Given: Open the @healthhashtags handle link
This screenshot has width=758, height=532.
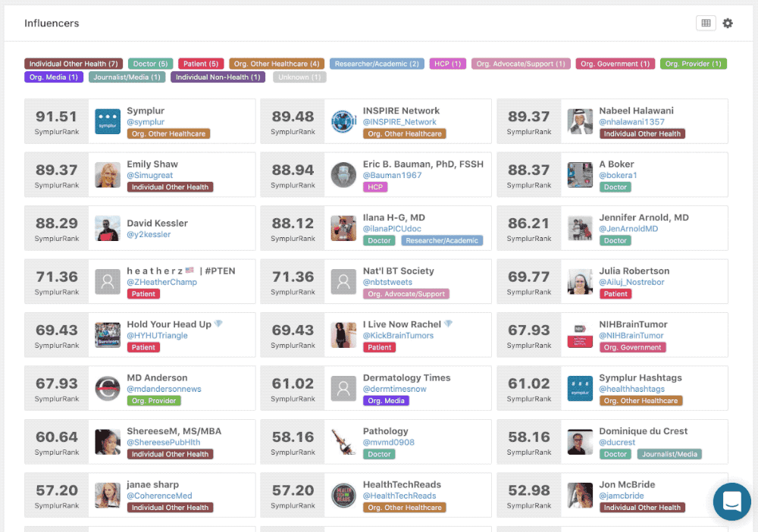Looking at the screenshot, I should coord(632,389).
